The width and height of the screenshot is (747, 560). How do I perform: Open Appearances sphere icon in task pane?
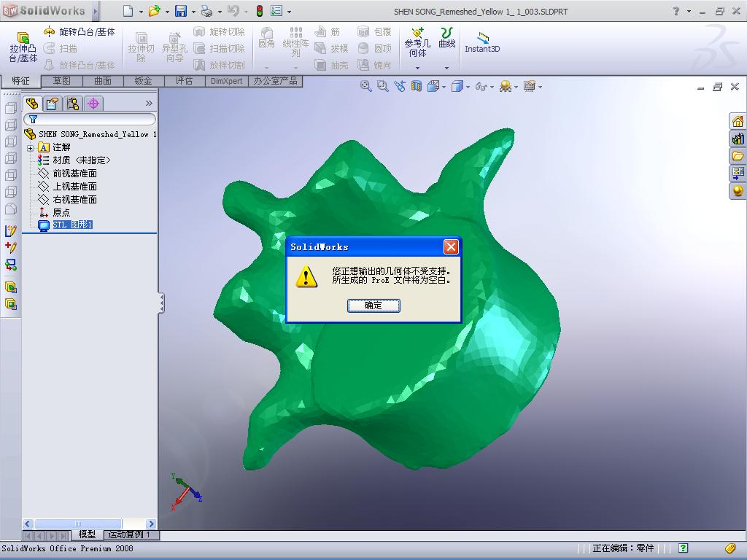click(738, 190)
